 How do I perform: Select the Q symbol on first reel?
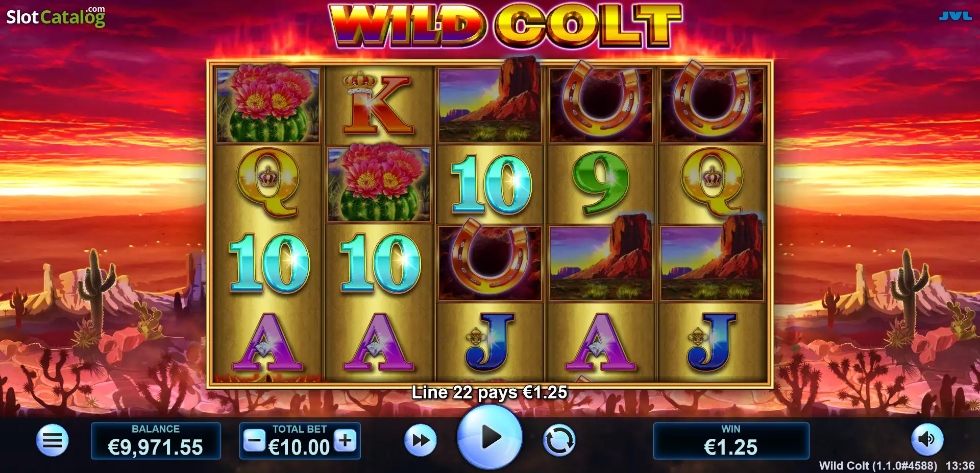pyautogui.click(x=267, y=182)
